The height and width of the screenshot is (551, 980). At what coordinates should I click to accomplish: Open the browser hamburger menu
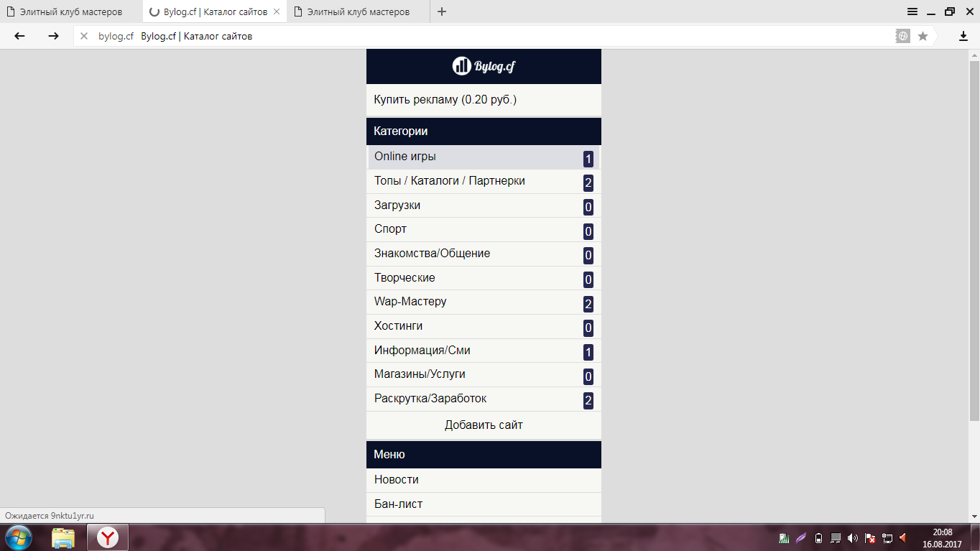click(x=912, y=11)
